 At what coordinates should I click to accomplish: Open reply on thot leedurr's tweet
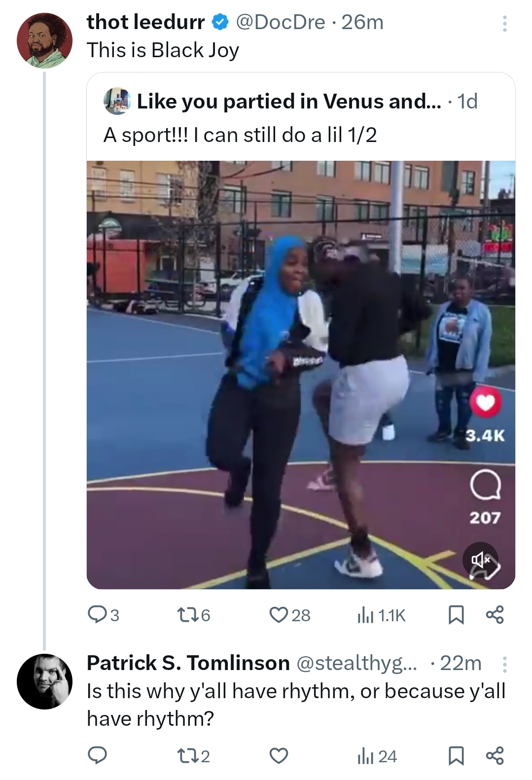[103, 615]
